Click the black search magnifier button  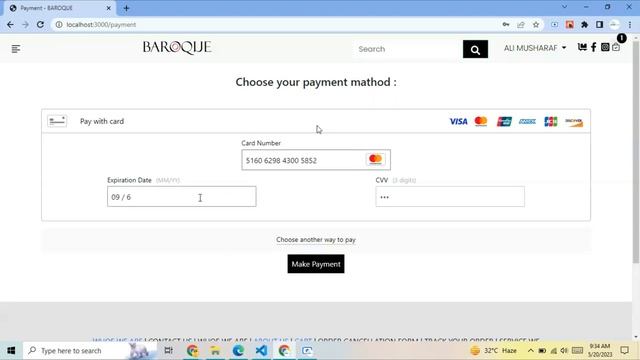pyautogui.click(x=475, y=49)
